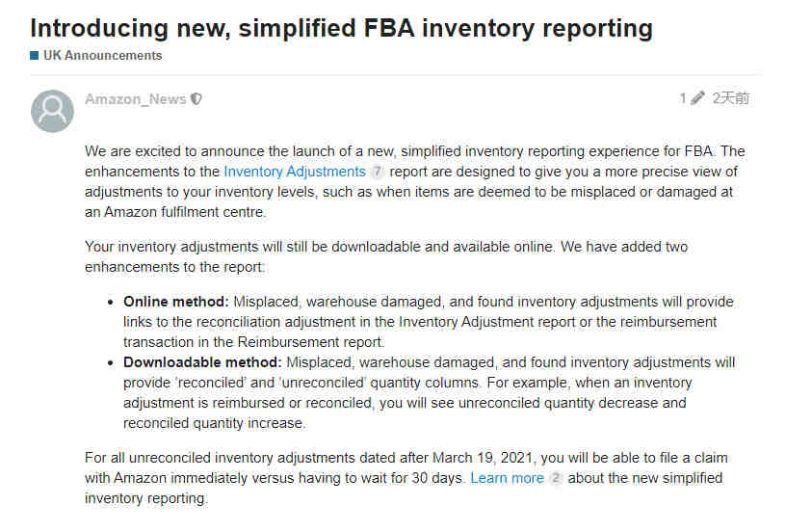Click the bold Downloadable method label
Screen dimensions: 812x532
point(202,362)
